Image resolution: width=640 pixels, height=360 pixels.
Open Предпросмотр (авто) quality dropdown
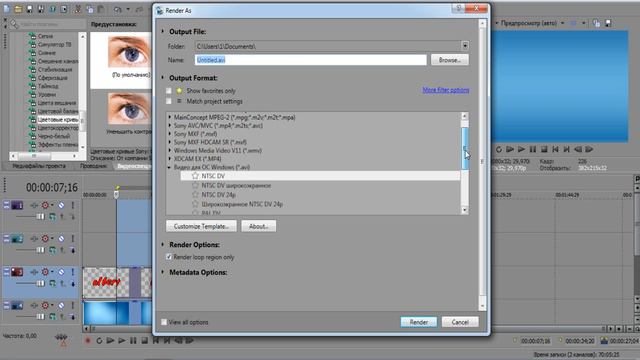click(562, 23)
